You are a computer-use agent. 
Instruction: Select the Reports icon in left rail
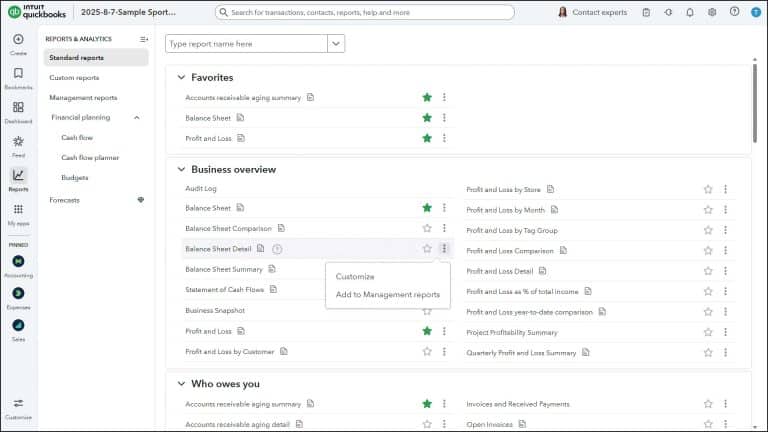click(18, 175)
